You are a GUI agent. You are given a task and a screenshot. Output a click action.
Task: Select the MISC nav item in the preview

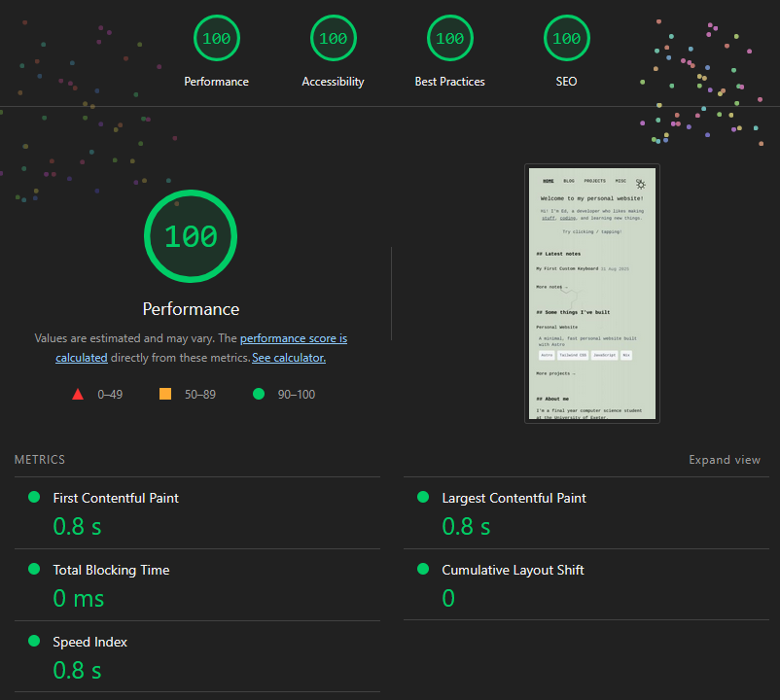coord(620,181)
